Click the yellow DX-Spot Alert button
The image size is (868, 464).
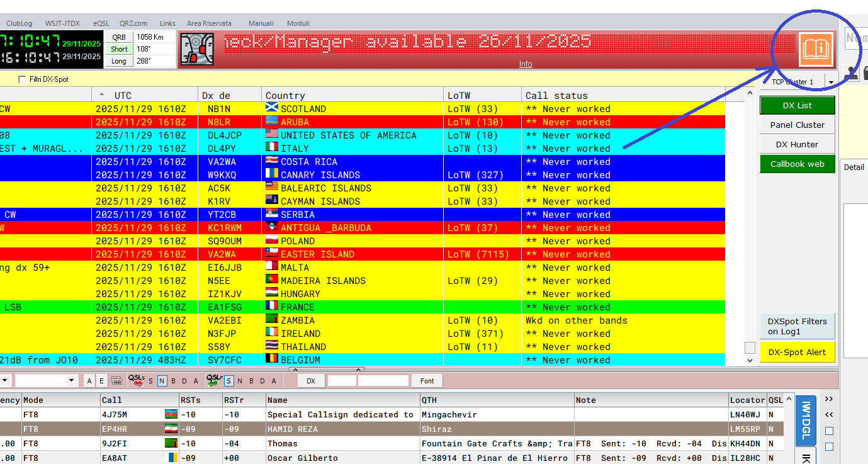coord(797,352)
